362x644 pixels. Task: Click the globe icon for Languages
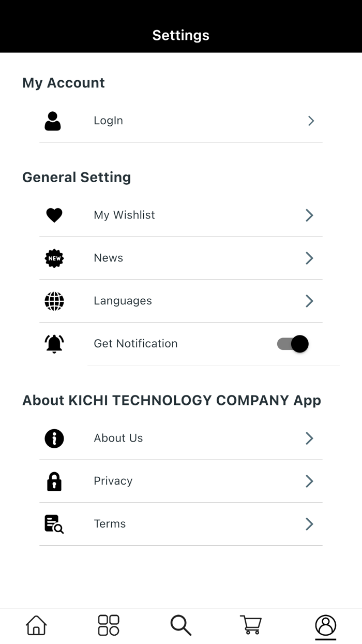tap(54, 301)
